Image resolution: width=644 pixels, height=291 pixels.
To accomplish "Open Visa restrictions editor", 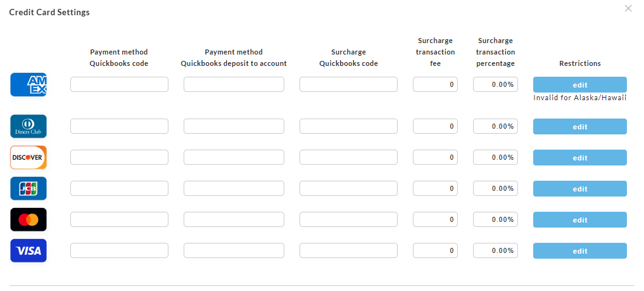I will point(580,250).
